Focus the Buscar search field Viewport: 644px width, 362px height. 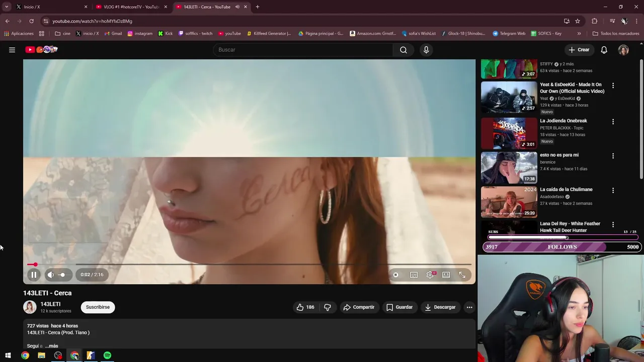tap(303, 50)
